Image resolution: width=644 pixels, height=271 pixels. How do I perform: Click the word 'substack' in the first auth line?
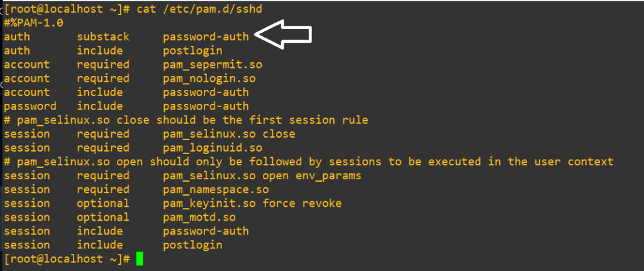(x=103, y=36)
